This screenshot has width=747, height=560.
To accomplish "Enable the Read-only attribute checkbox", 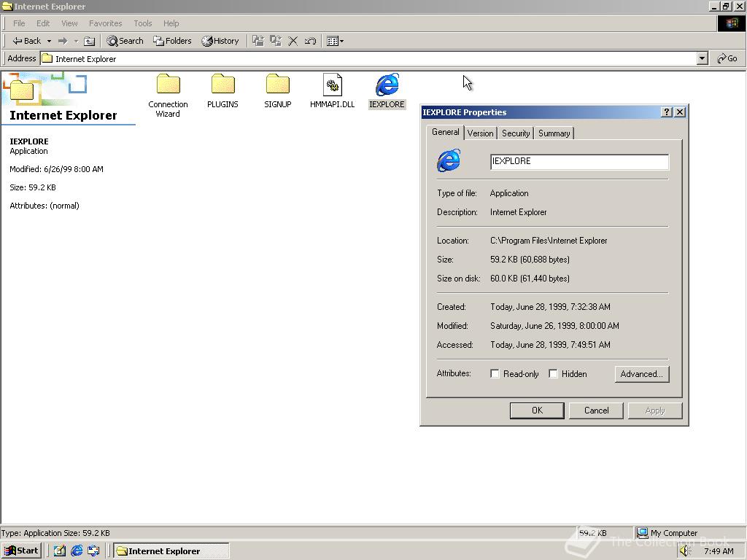I will (495, 374).
